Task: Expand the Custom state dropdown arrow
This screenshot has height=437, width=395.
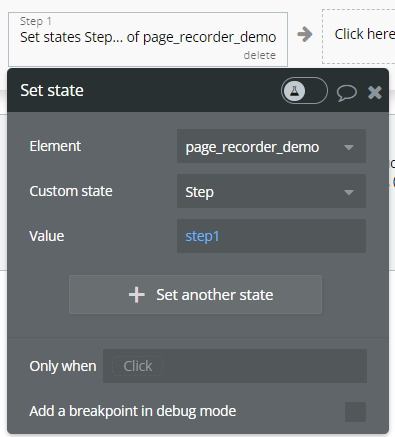Action: tap(349, 192)
